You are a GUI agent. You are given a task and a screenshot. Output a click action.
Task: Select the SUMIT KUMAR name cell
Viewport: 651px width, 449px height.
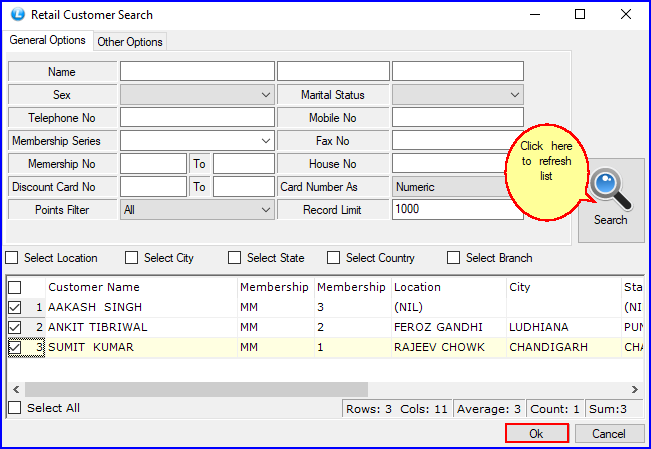(141, 347)
